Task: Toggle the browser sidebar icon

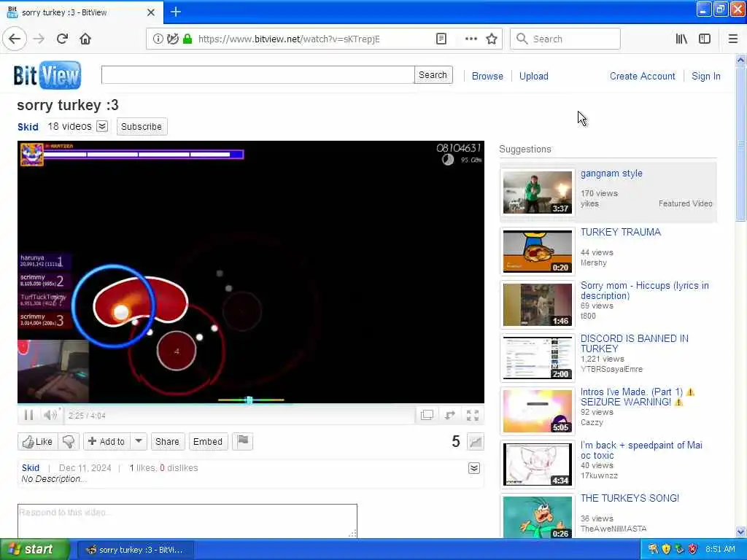Action: pyautogui.click(x=705, y=39)
